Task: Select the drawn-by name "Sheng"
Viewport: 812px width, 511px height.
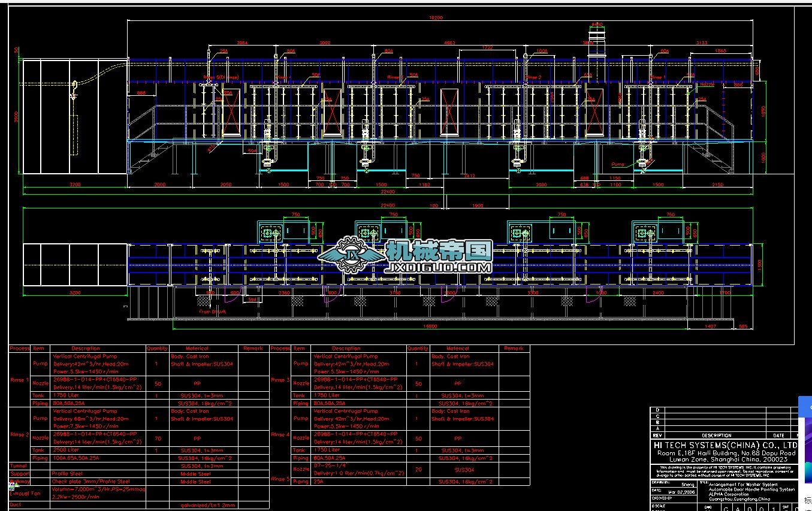Action: click(x=687, y=484)
